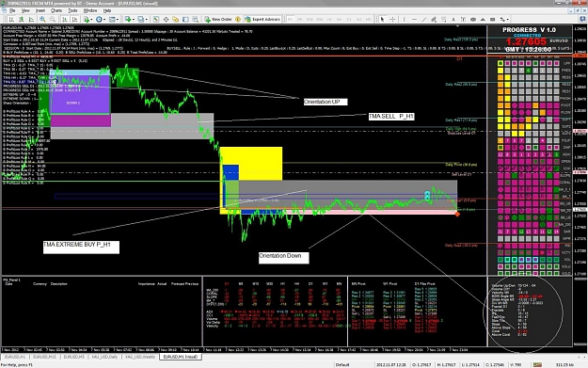This screenshot has width=588, height=368.
Task: Open the File menu
Action: (12, 10)
